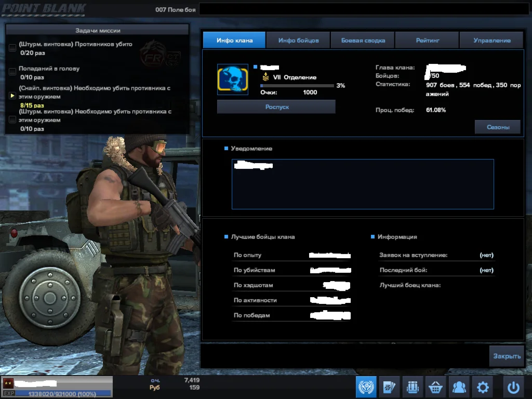Click the Задачи миссии panel header

tap(98, 30)
